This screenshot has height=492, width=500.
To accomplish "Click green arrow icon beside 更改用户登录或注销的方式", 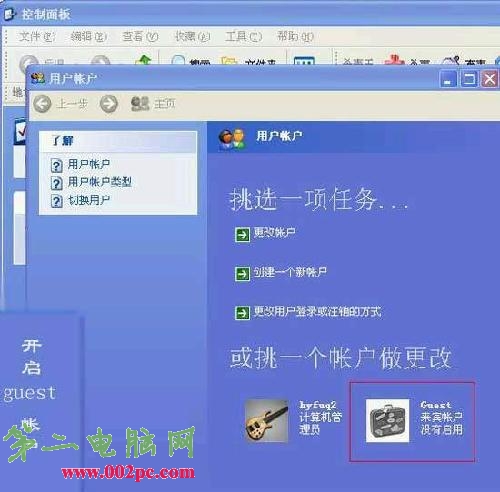I will 242,313.
